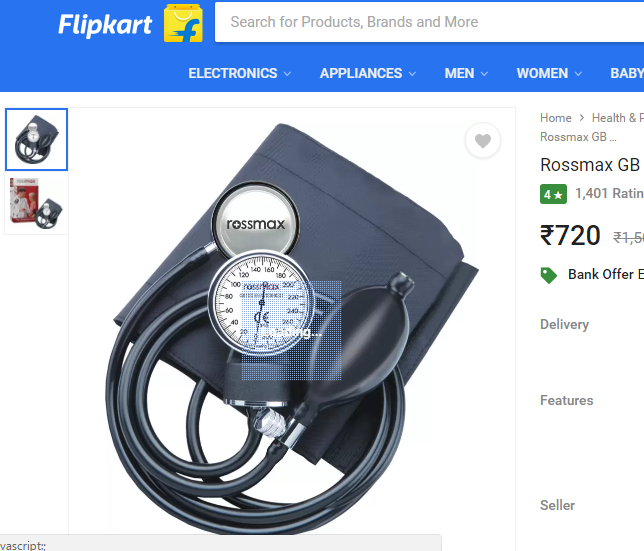Expand the Men category chevron

pos(484,74)
